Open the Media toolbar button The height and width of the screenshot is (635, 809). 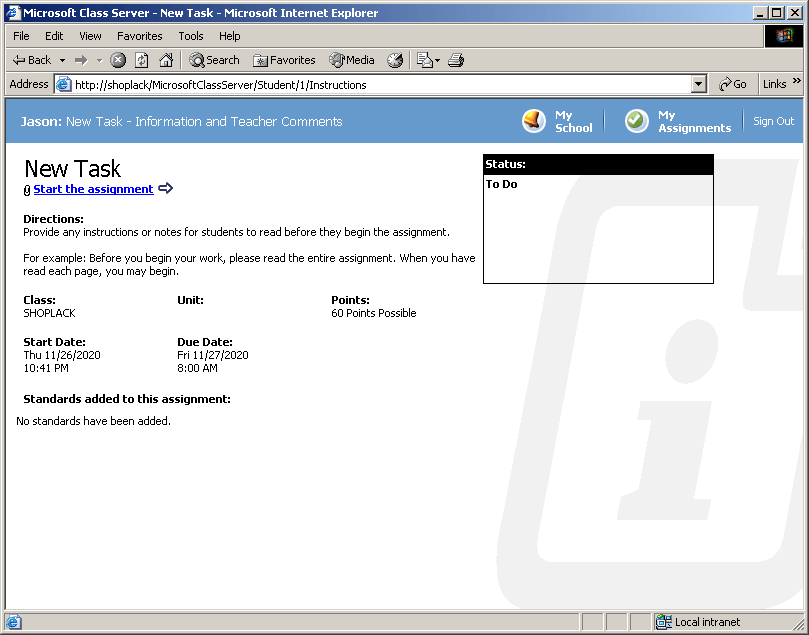(x=352, y=60)
